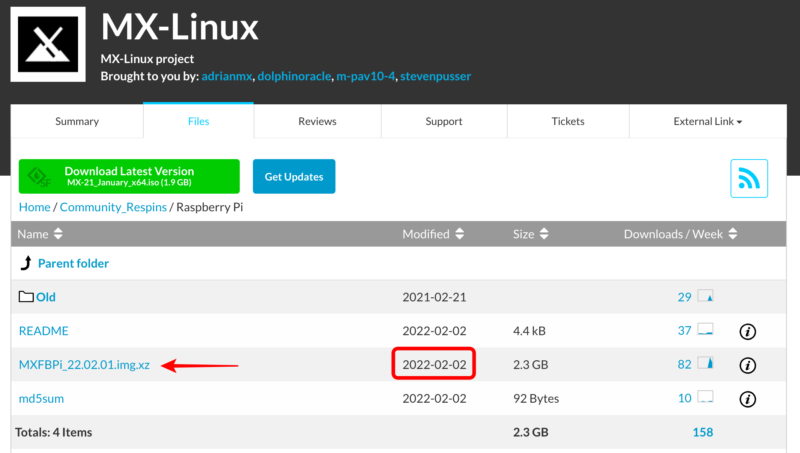The height and width of the screenshot is (453, 800).
Task: Open the Reviews tab
Action: pyautogui.click(x=317, y=121)
